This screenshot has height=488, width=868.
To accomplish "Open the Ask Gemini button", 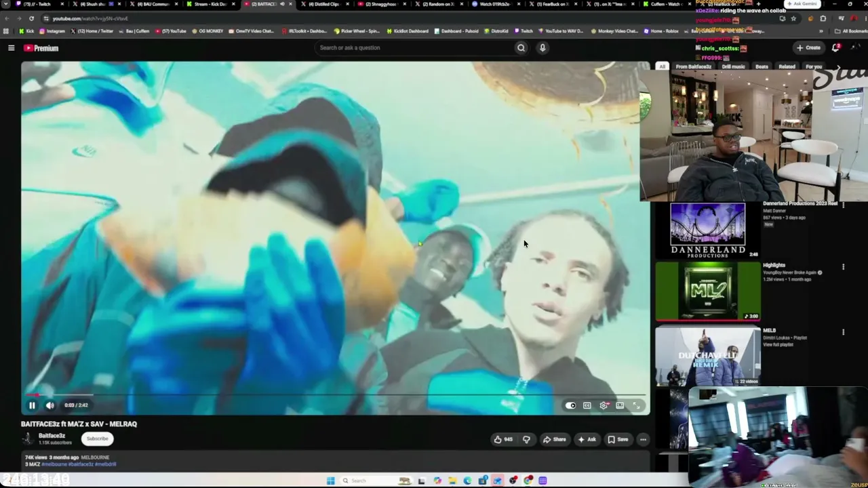I will coord(802,4).
